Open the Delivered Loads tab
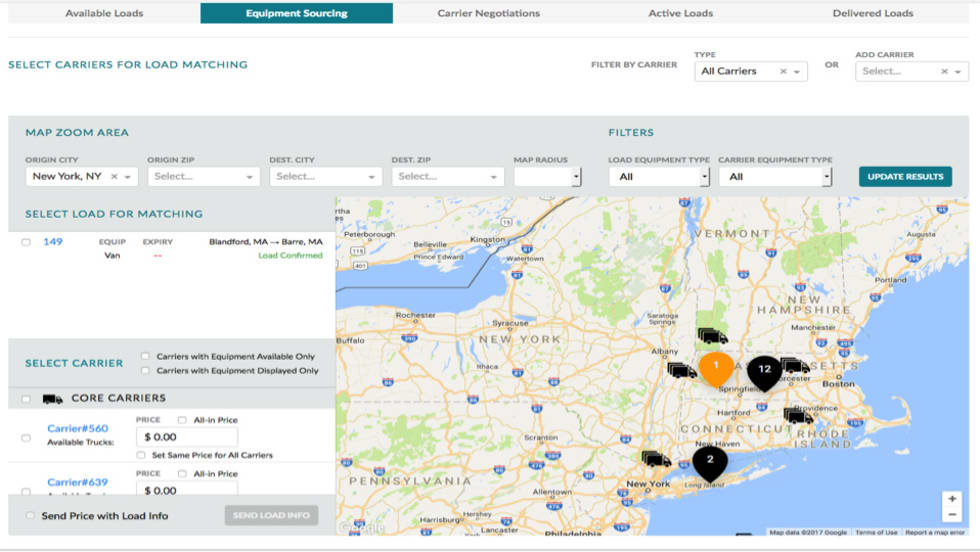The height and width of the screenshot is (552, 980). pyautogui.click(x=872, y=13)
